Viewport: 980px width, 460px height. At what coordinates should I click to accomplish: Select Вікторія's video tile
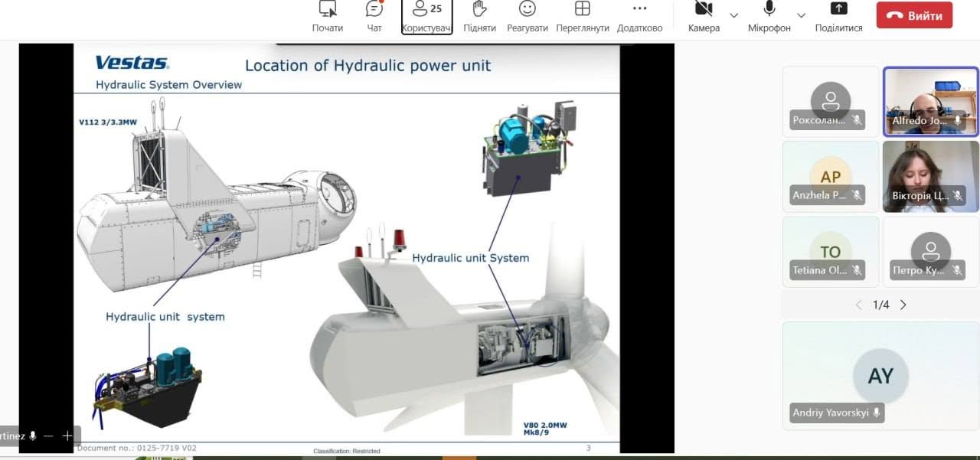tap(930, 177)
